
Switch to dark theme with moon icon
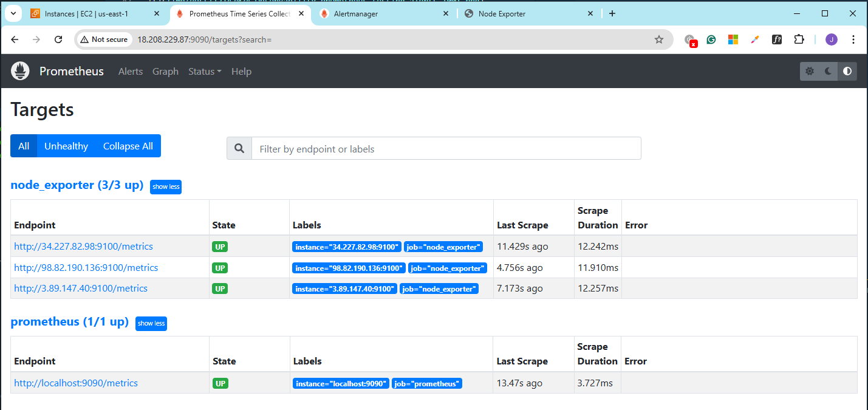point(828,71)
